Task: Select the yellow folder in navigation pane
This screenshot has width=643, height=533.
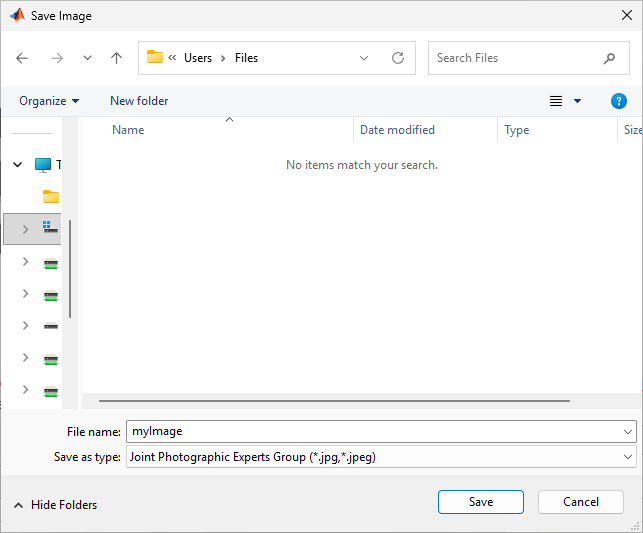Action: tap(51, 197)
